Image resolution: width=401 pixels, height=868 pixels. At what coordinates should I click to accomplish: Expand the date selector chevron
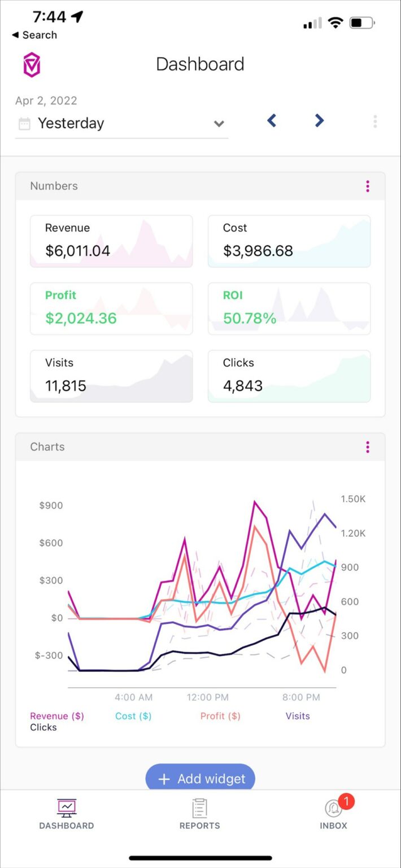pos(219,124)
